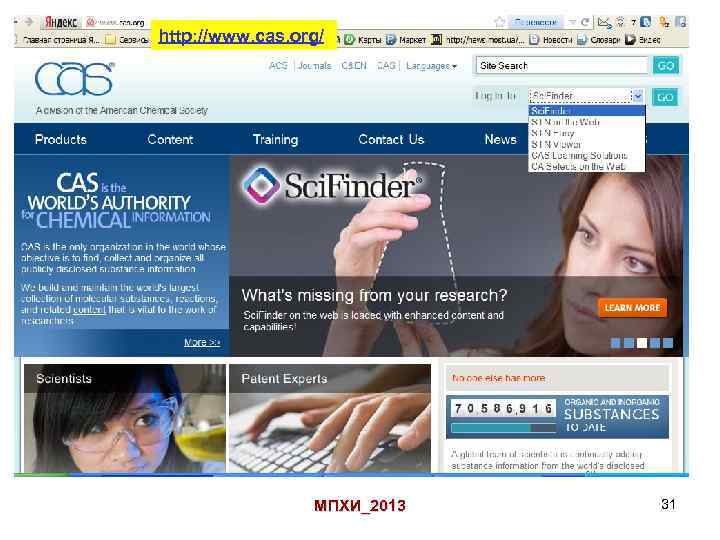Click the CAS logo in the header
Screen dimensions: 720x540
74,79
